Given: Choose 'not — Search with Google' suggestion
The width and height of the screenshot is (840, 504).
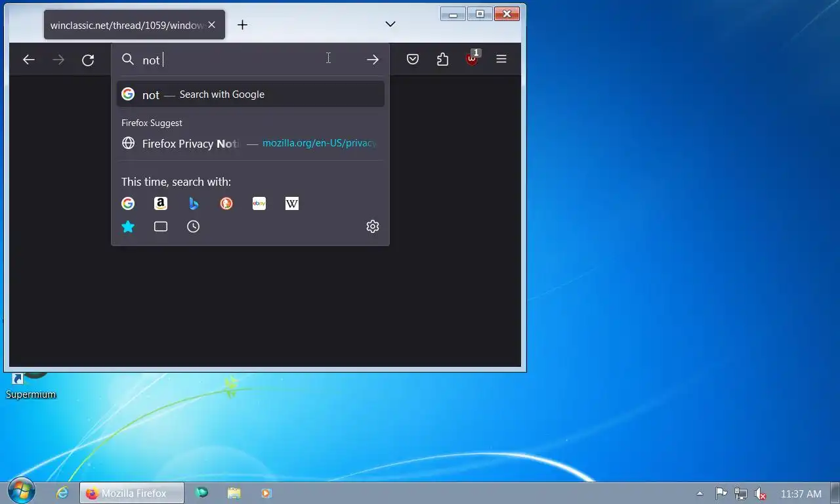Looking at the screenshot, I should (251, 94).
